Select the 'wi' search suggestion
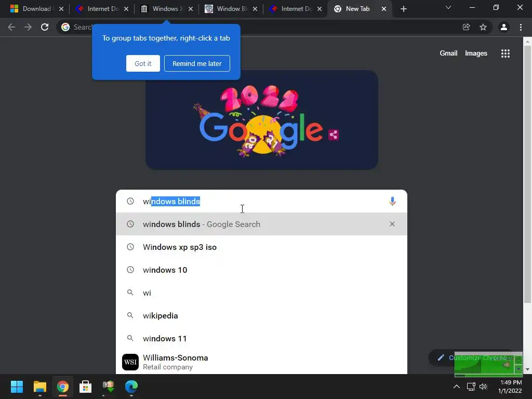The image size is (532, 399). point(261,293)
